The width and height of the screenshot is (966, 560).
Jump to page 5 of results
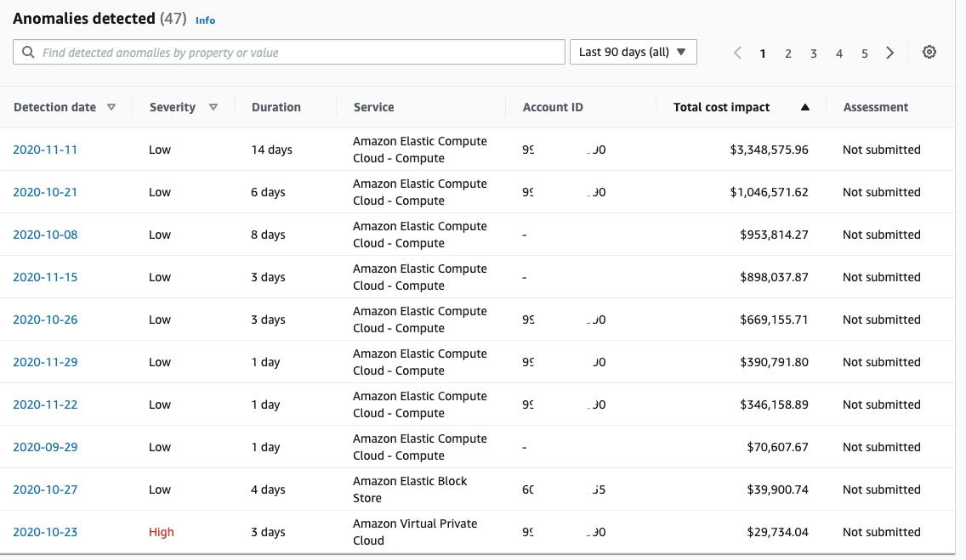tap(864, 54)
